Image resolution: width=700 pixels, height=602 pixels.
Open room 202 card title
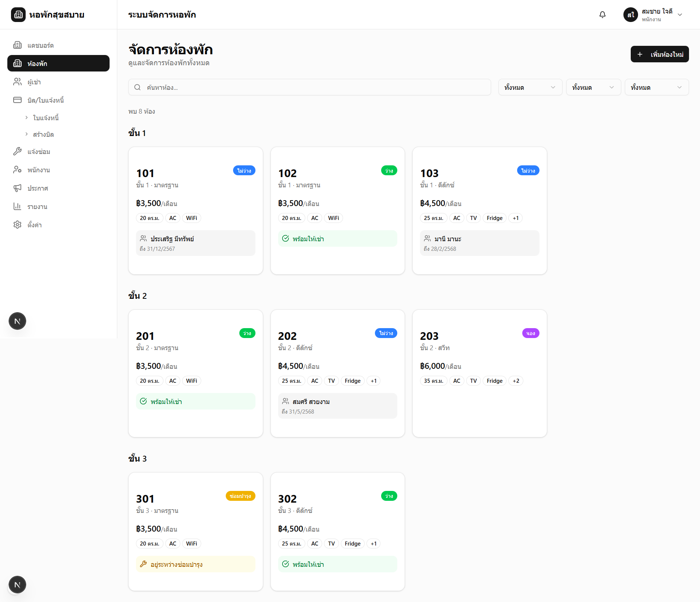(287, 336)
